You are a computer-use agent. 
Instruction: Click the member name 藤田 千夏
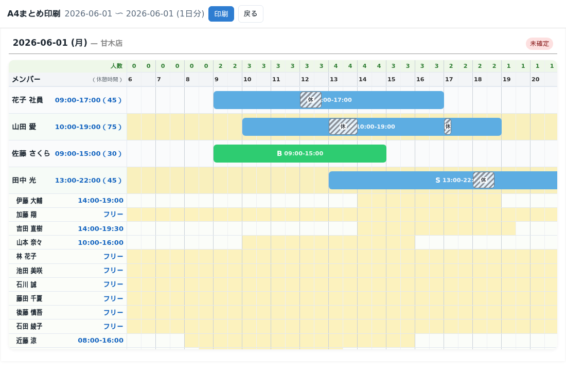29,298
